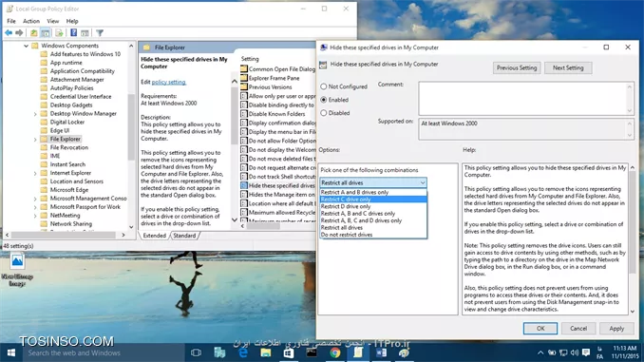Screen dimensions: 644x362
Task: Select the Previous Versions folder in list
Action: click(x=266, y=87)
